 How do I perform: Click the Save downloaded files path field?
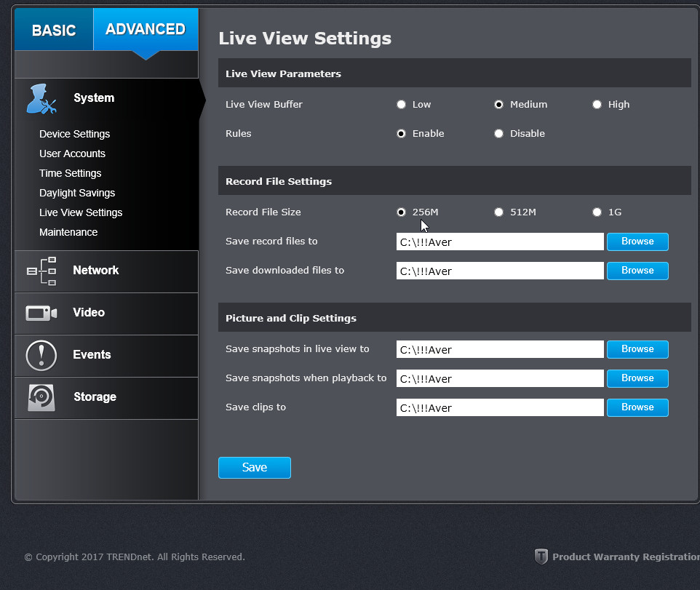500,271
